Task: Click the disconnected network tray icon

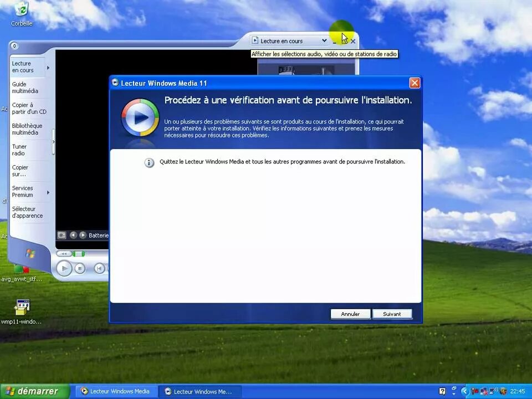Action: coord(484,392)
